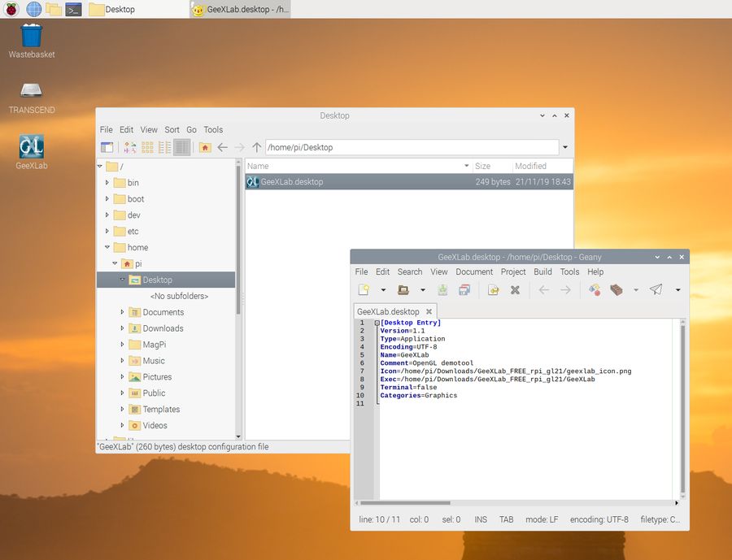
Task: Expand the Downloads folder in the tree
Action: [x=122, y=328]
